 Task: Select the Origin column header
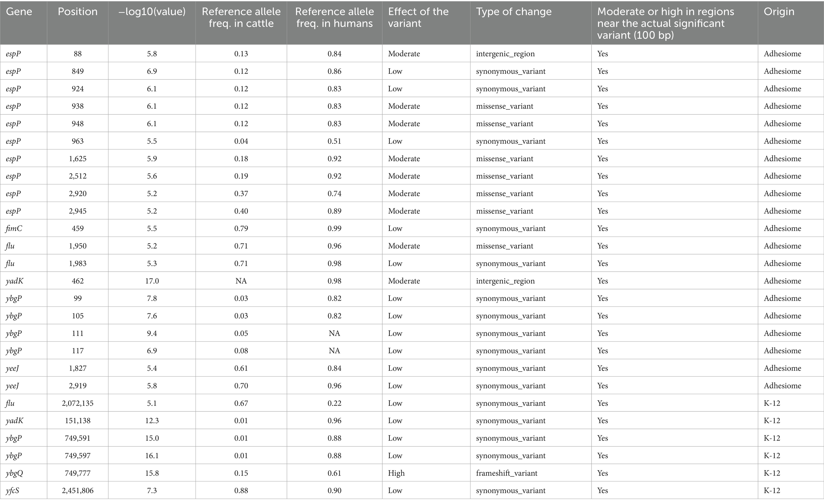pos(779,12)
